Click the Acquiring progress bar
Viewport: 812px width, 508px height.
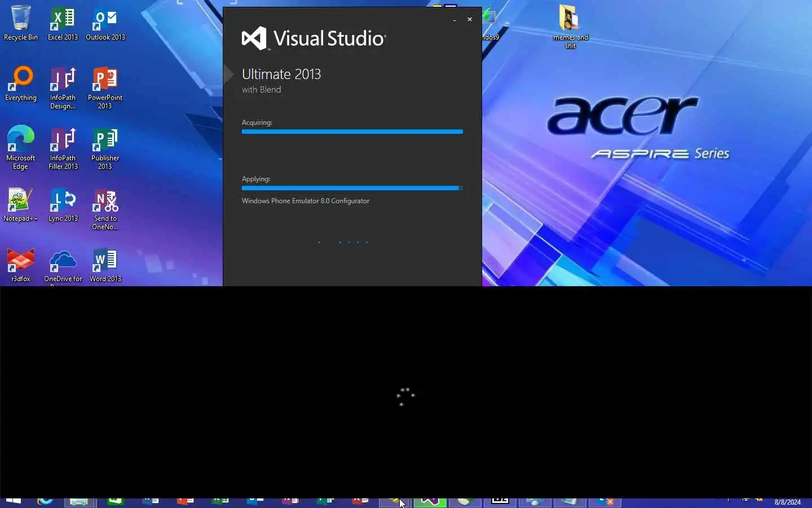tap(352, 132)
